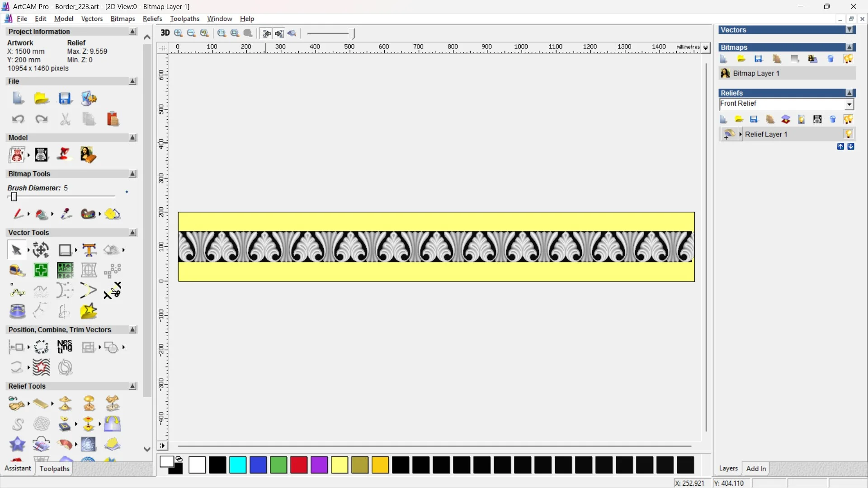
Task: Open the Toolpaths menu
Action: point(184,19)
